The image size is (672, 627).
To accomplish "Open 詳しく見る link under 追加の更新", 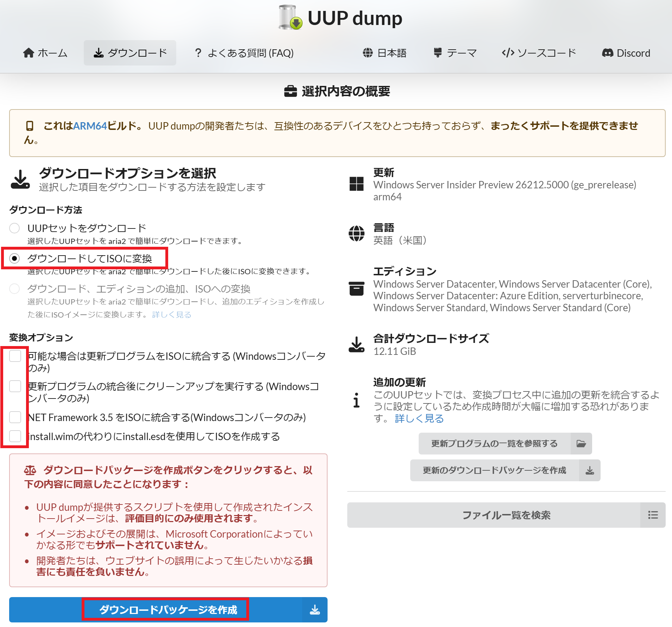I will [419, 419].
